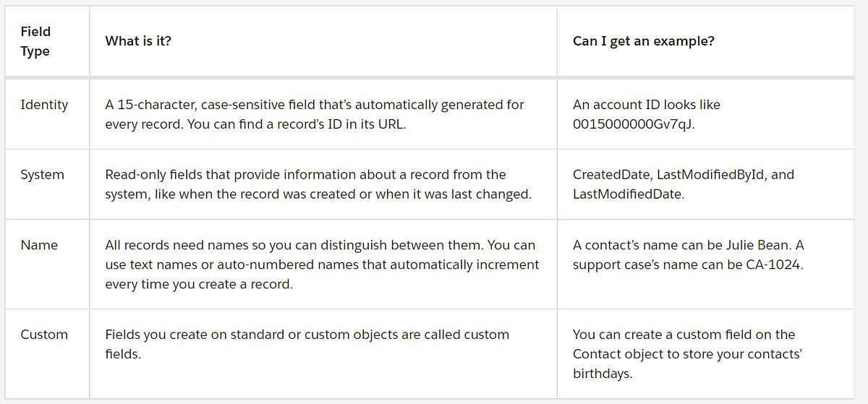Click the word CreatedDate
Screen dimensions: 868x404
pyautogui.click(x=608, y=175)
